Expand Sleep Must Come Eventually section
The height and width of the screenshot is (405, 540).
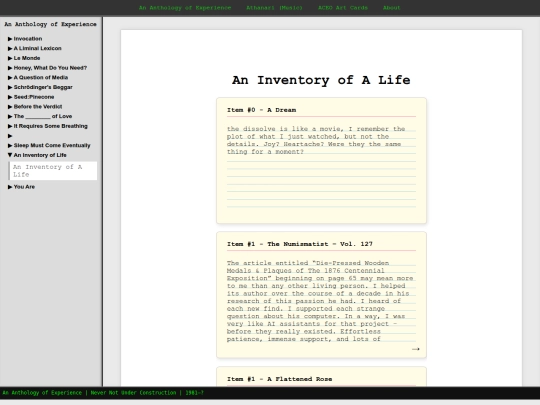[49, 145]
